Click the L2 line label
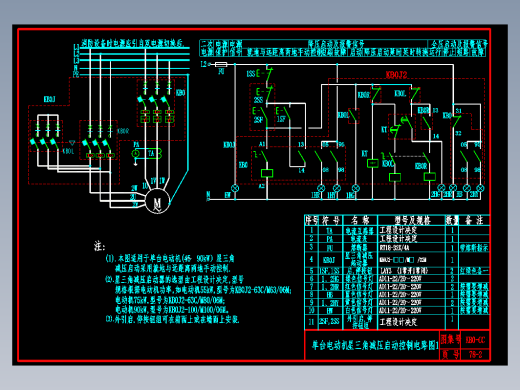The width and height of the screenshot is (520, 390). [204, 64]
